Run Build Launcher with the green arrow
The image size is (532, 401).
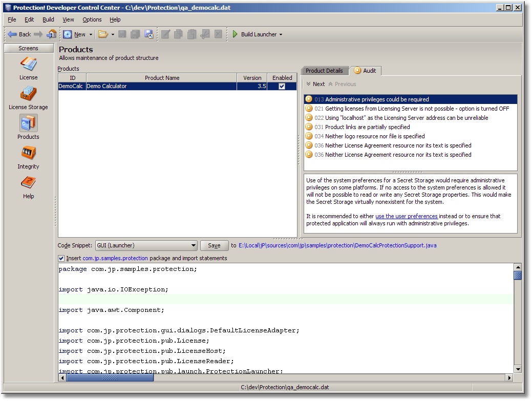(x=235, y=34)
